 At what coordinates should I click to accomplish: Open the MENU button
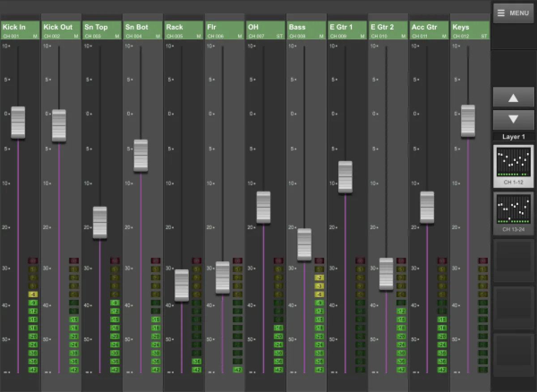click(513, 13)
